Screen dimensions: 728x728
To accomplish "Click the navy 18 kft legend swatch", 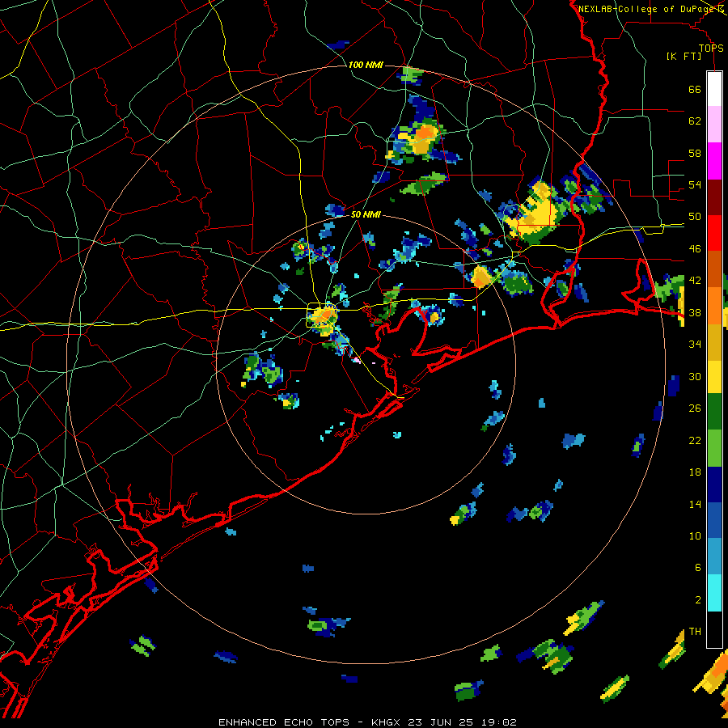I will click(x=714, y=485).
